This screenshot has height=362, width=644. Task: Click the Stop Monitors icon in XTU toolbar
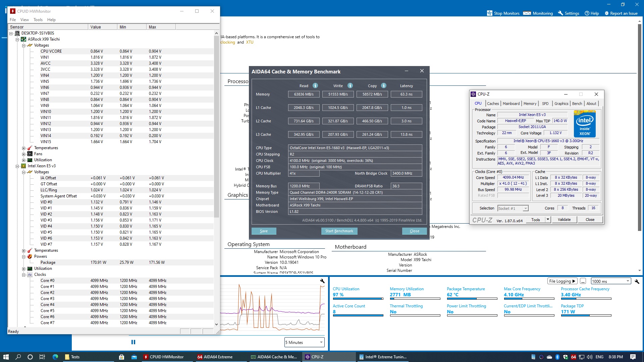489,13
